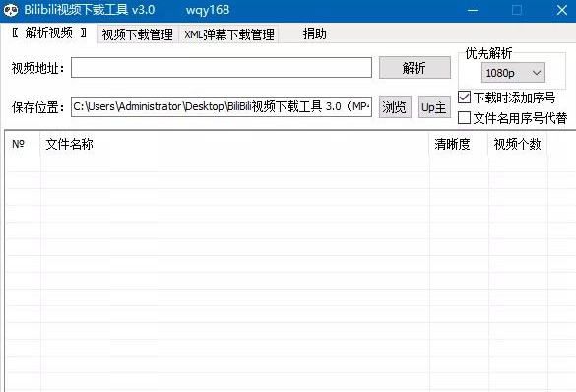Open the 视频下载管理 tab
Image resolution: width=576 pixels, height=392 pixels.
click(x=138, y=34)
